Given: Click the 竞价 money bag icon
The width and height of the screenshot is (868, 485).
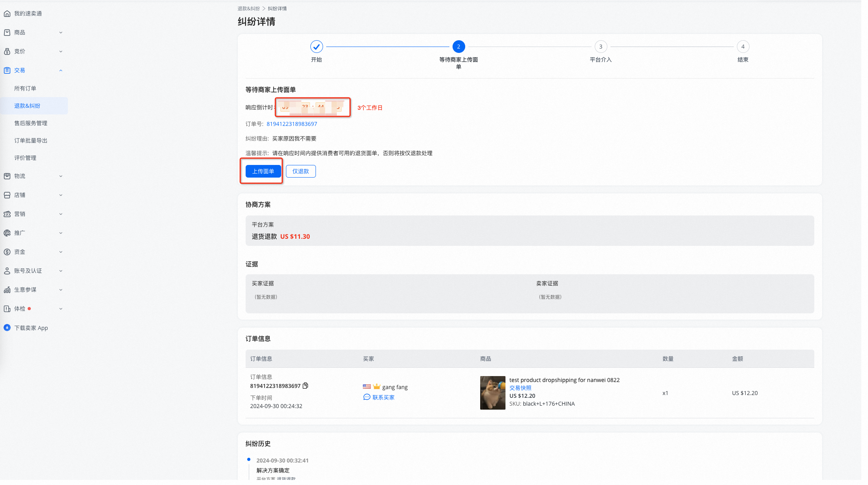Looking at the screenshot, I should coord(7,52).
